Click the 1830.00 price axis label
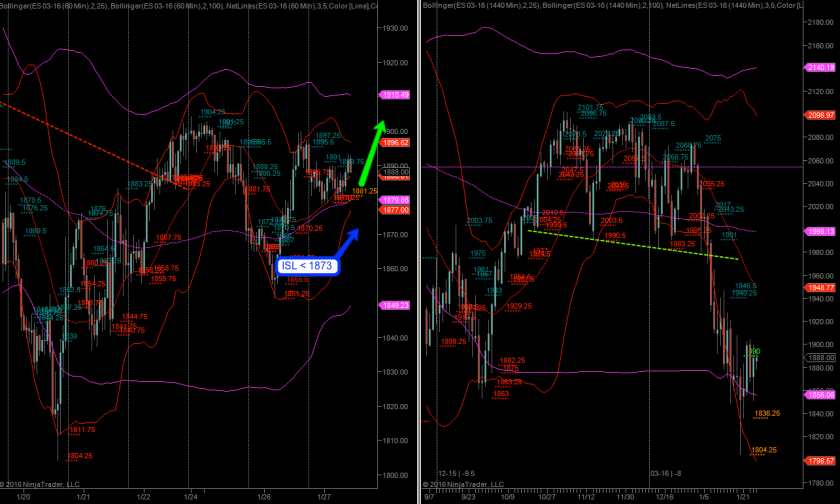This screenshot has height=504, width=840. [395, 372]
